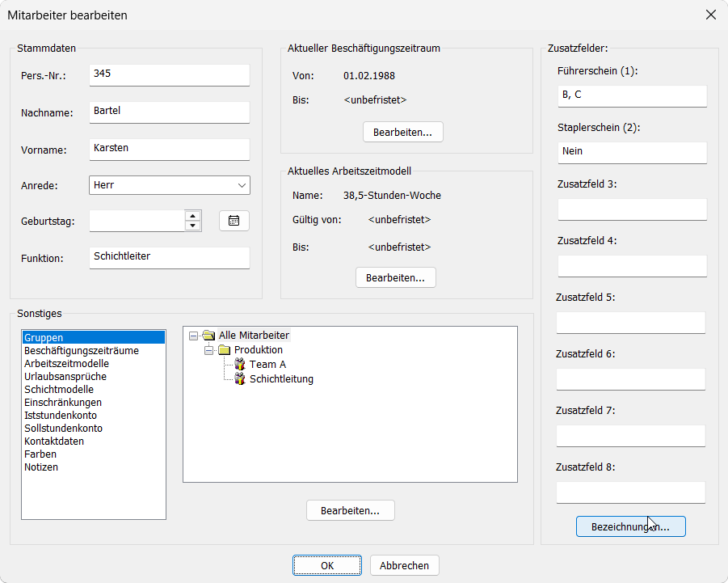Image resolution: width=728 pixels, height=583 pixels.
Task: Click Bearbeiten under Beschäftigungszeitraum
Action: pyautogui.click(x=403, y=133)
